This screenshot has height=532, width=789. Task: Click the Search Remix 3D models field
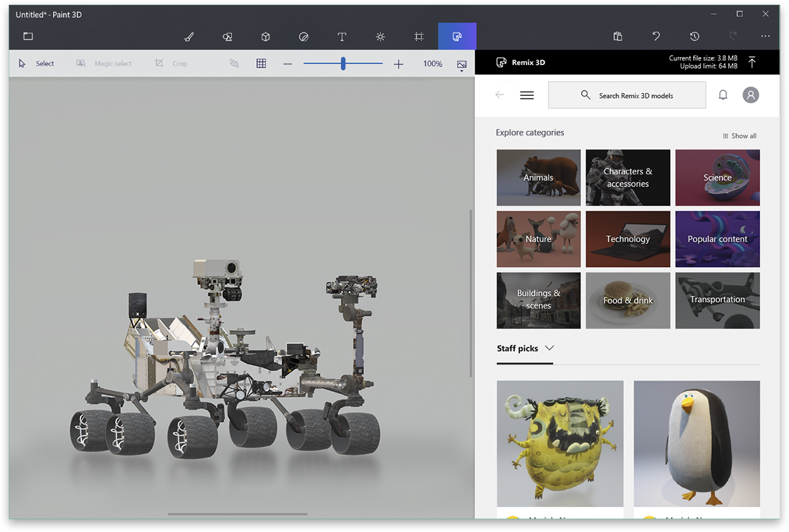627,95
